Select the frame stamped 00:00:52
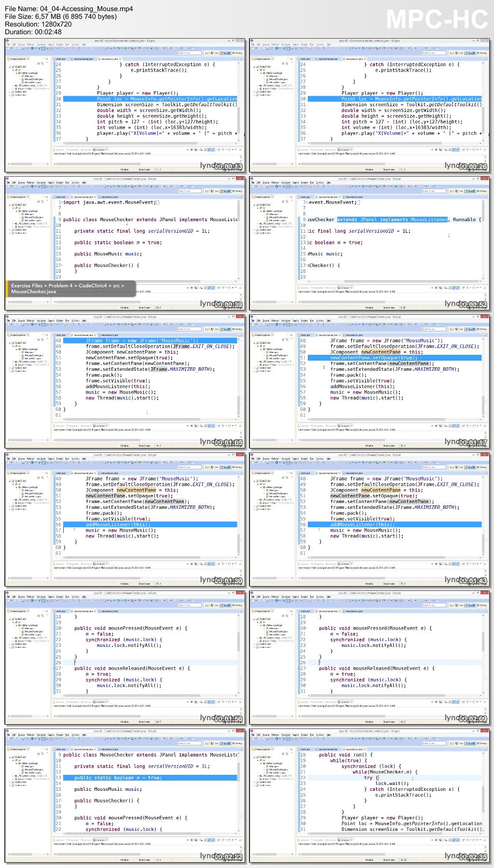Screen dimensions: 494x868 (x=370, y=243)
